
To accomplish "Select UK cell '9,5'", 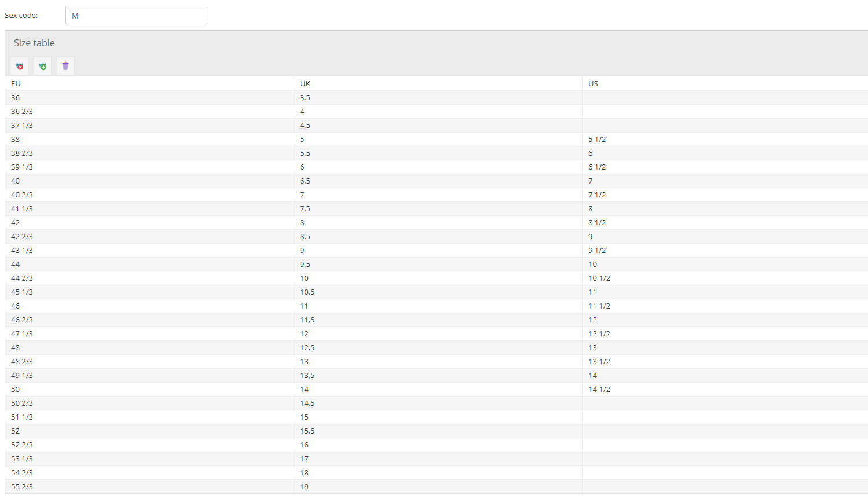I will tap(438, 264).
